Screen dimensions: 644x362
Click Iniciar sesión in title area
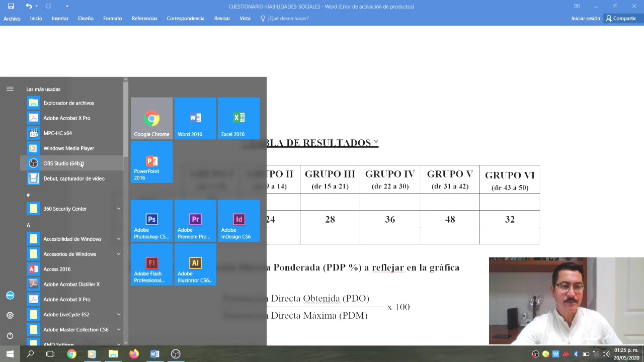(x=585, y=18)
